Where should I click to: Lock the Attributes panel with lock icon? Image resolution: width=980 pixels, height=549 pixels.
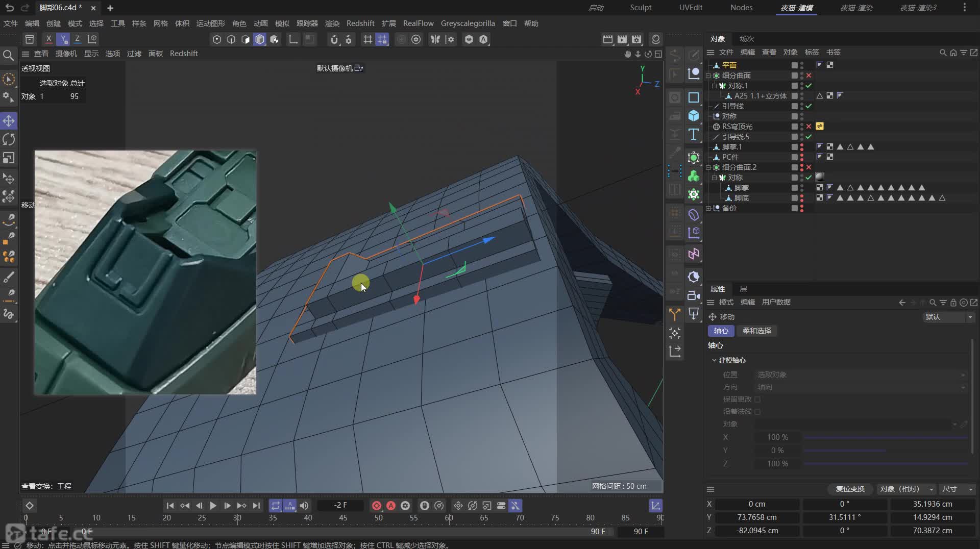[x=953, y=303]
